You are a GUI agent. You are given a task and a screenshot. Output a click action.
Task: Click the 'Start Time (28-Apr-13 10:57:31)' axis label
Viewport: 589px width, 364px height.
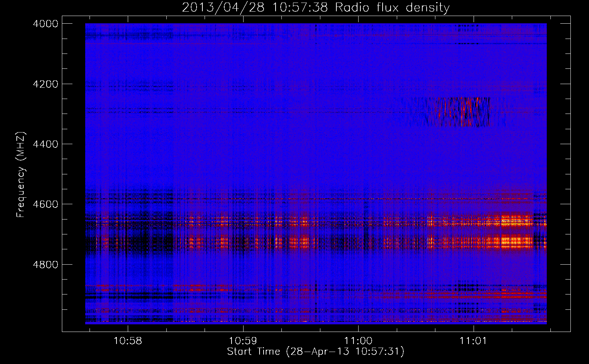coord(316,351)
